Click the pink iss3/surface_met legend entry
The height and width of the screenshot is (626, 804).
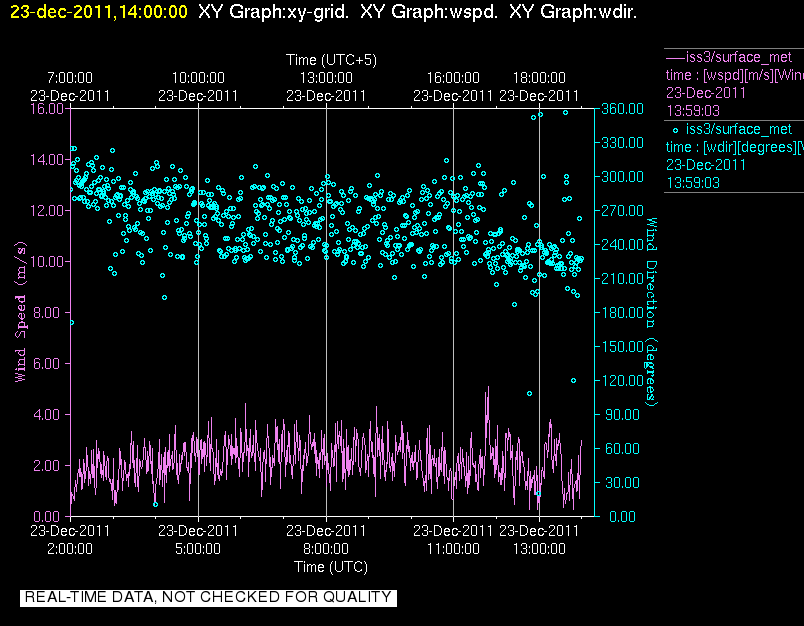(729, 57)
